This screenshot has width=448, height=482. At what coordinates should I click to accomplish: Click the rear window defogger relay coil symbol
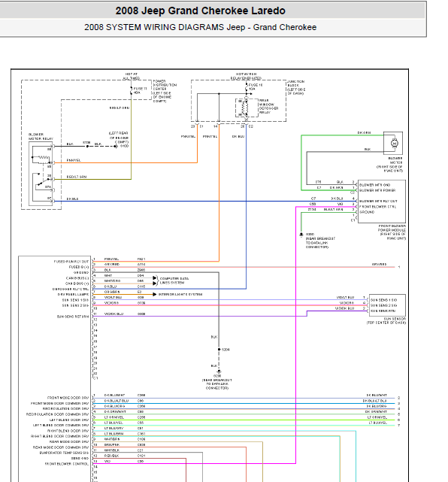245,108
